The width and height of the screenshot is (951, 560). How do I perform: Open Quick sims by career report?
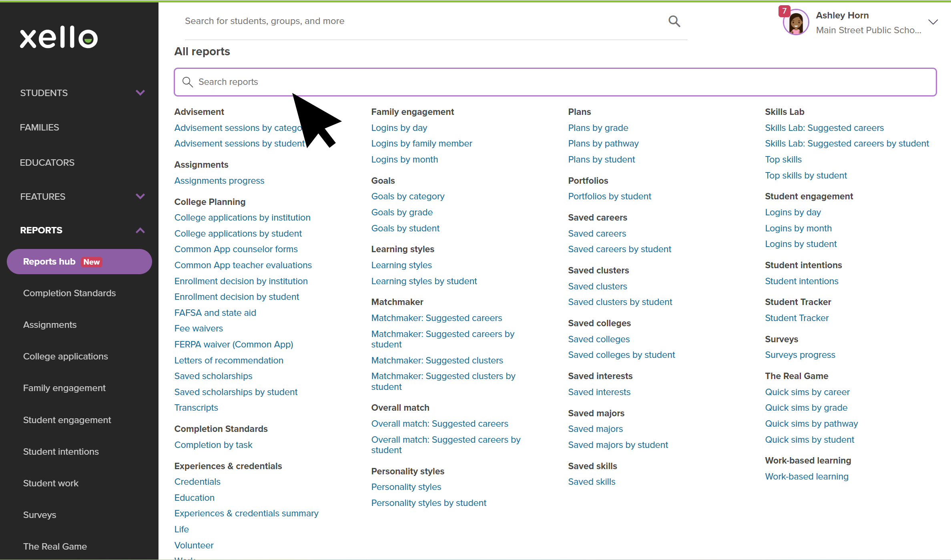(x=808, y=392)
